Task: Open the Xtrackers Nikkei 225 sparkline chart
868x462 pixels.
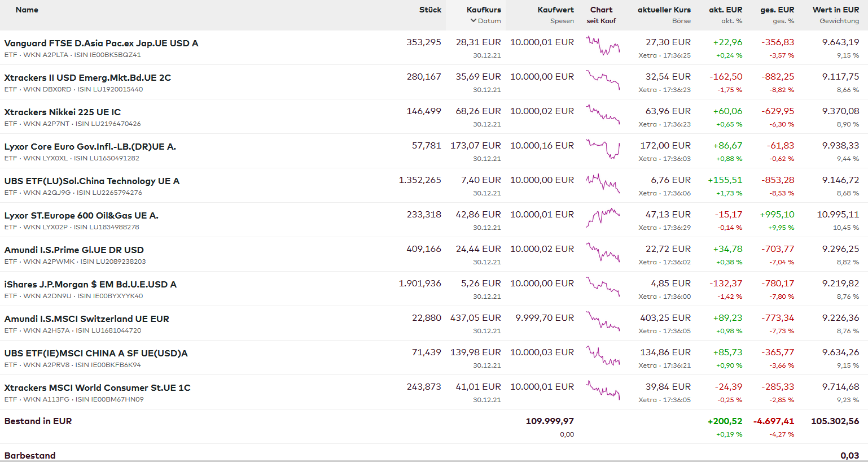Action: (602, 115)
